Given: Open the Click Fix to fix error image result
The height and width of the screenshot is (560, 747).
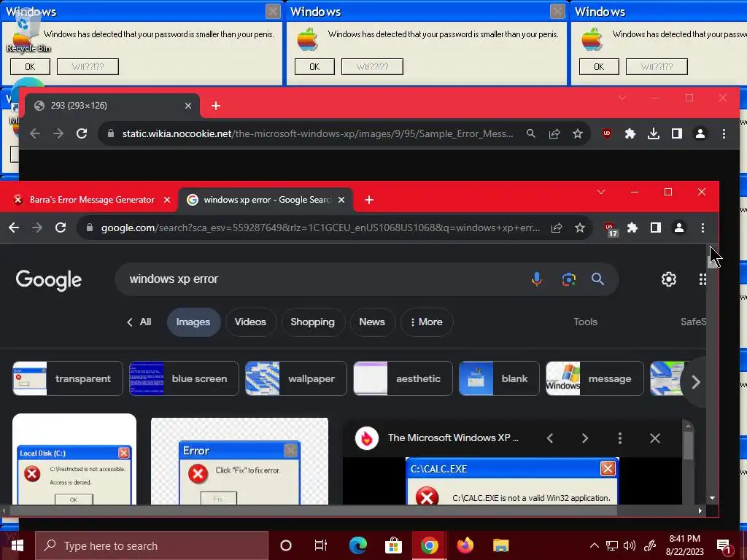Looking at the screenshot, I should click(239, 461).
